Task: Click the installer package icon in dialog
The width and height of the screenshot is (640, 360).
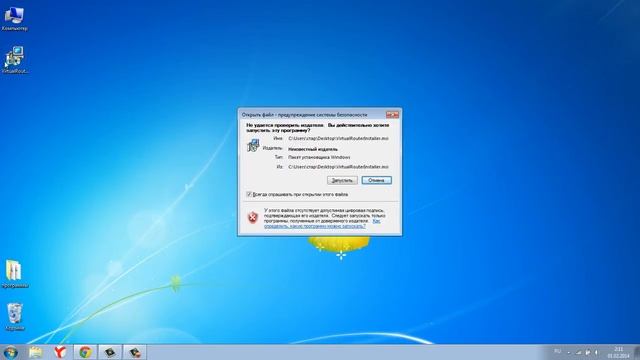Action: 253,145
